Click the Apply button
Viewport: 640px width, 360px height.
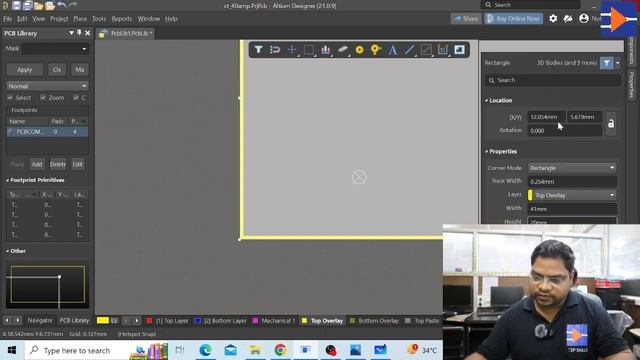point(24,70)
